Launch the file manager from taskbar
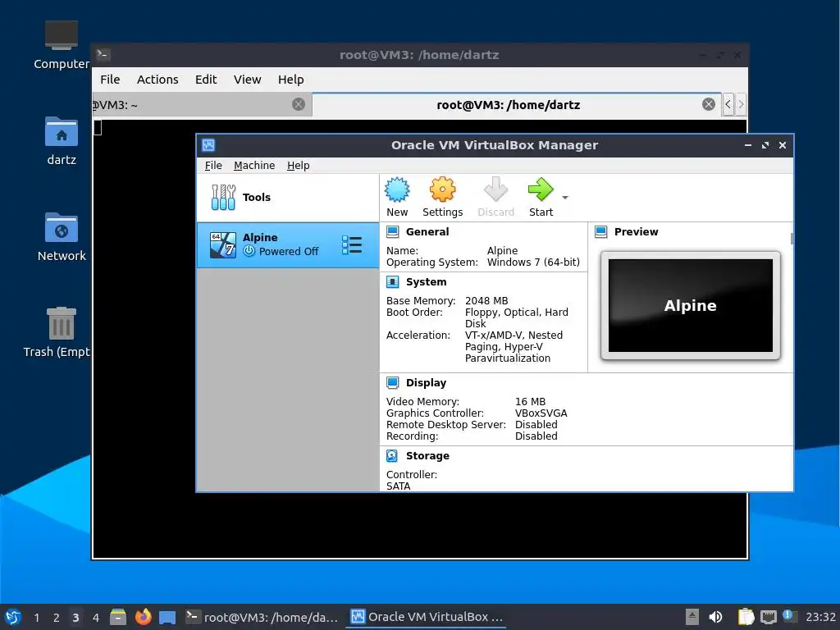 (118, 617)
